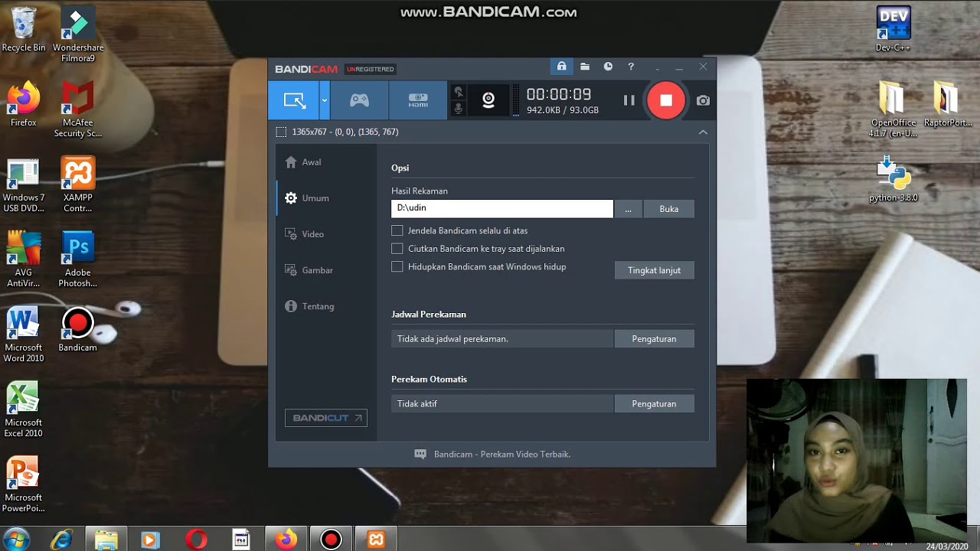The width and height of the screenshot is (980, 551).
Task: Open Pengaturan for Jadwal Perekaman
Action: (655, 338)
